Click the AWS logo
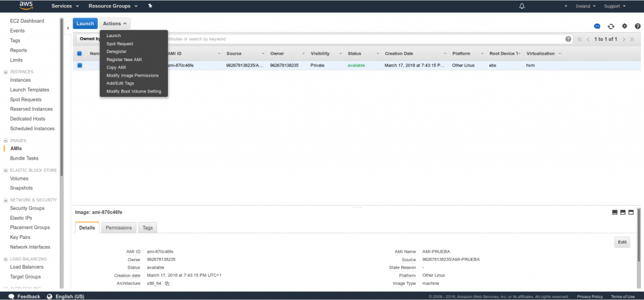Viewport: 644px width, 300px height. click(x=26, y=6)
